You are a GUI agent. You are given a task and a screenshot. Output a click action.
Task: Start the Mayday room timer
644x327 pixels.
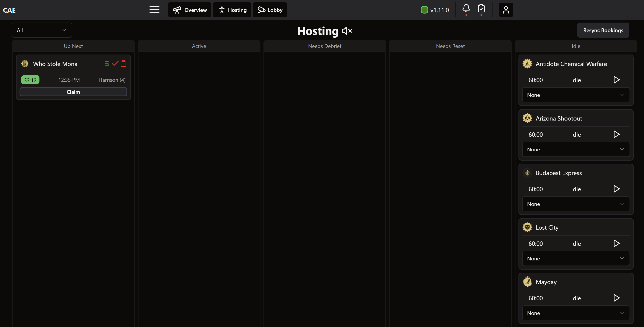(x=616, y=298)
